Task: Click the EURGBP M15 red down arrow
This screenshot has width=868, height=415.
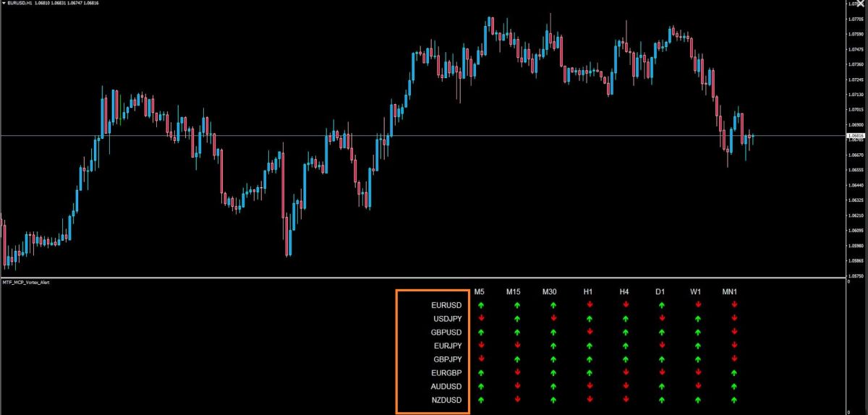Action: click(x=517, y=372)
